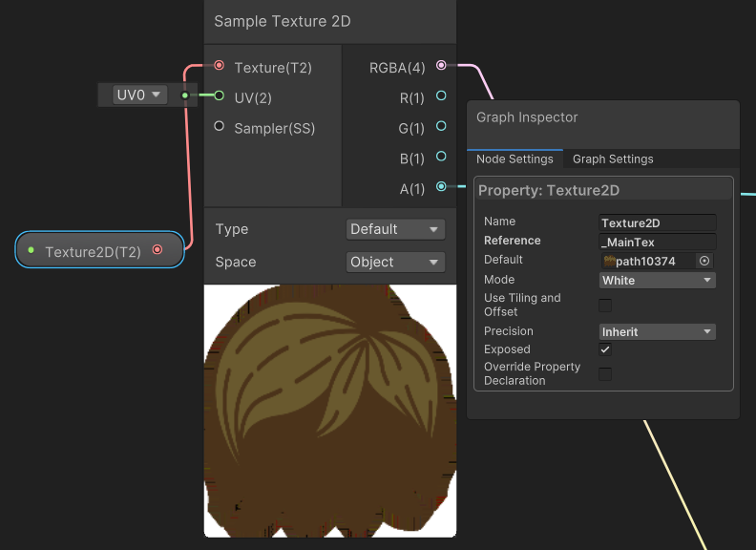Click the RGBA(4) output port
This screenshot has height=550, width=756.
point(441,66)
